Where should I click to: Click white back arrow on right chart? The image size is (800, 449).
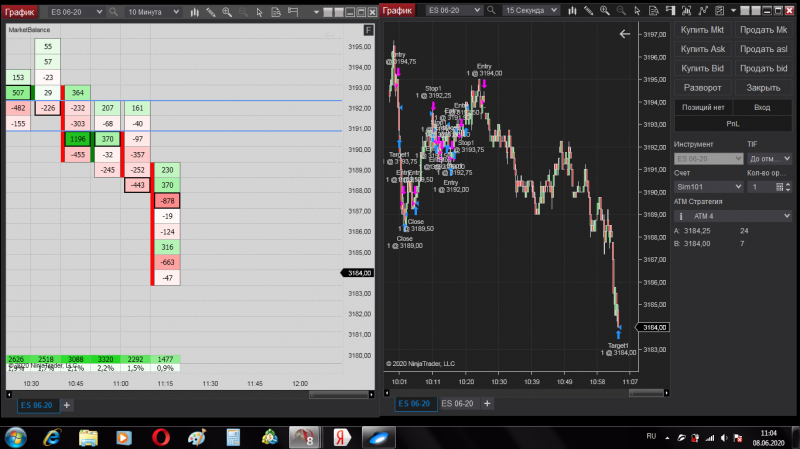pos(624,34)
